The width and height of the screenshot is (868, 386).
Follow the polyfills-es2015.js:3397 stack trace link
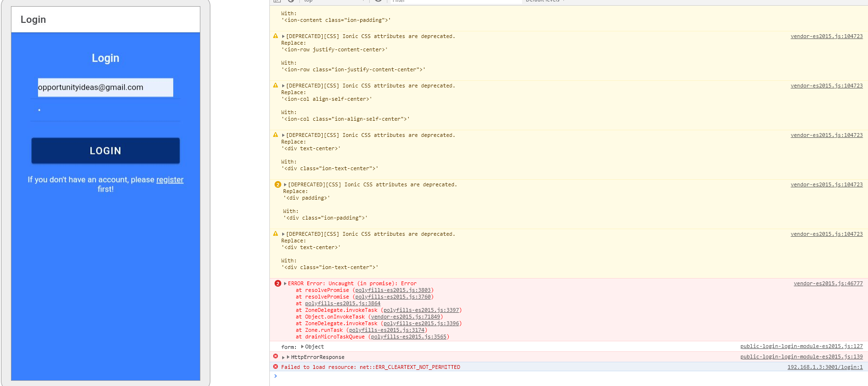click(421, 310)
